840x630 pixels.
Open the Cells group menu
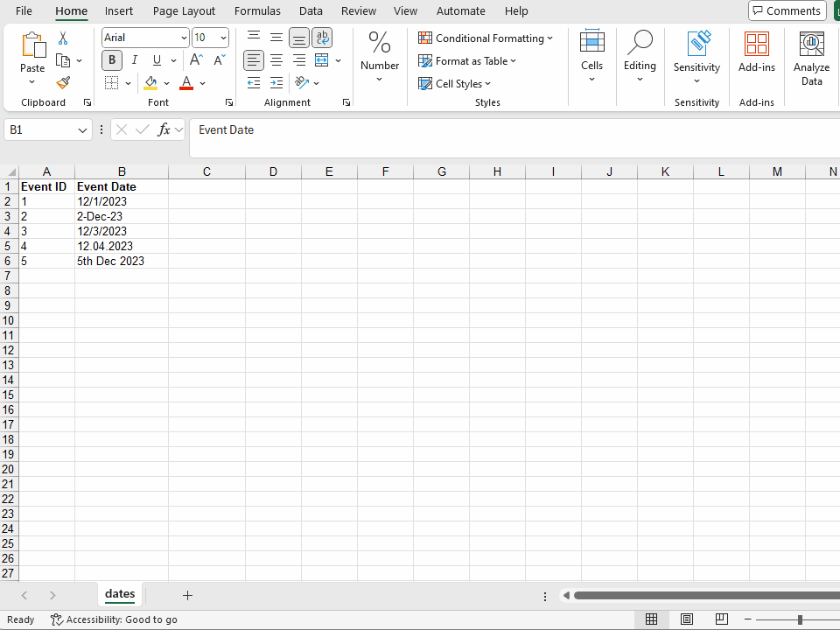[592, 56]
